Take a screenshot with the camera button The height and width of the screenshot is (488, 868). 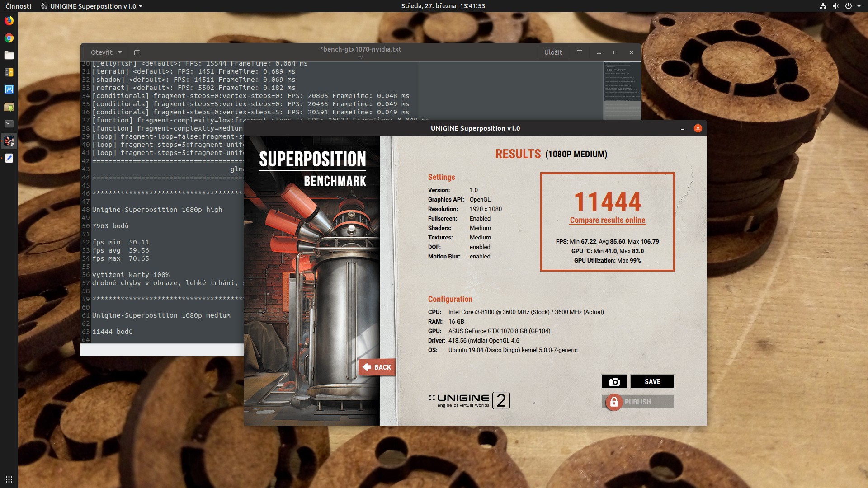click(x=614, y=382)
